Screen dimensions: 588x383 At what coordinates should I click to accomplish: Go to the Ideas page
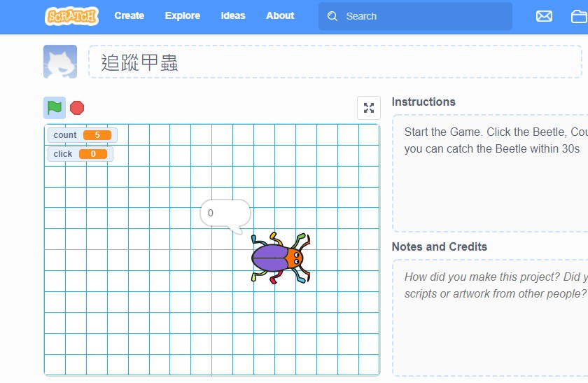[x=233, y=16]
